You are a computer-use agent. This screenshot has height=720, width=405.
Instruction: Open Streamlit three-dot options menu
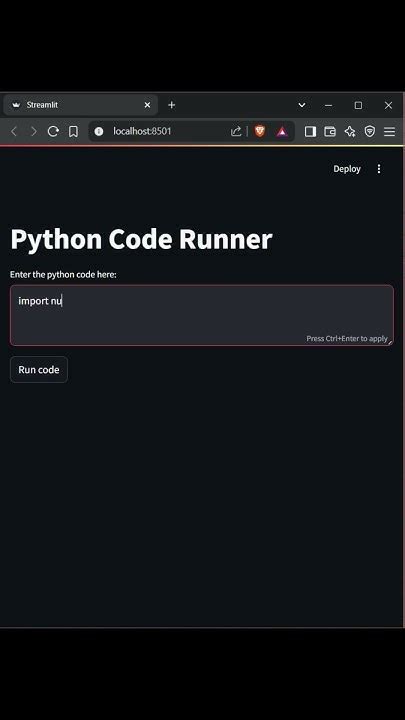coord(379,169)
